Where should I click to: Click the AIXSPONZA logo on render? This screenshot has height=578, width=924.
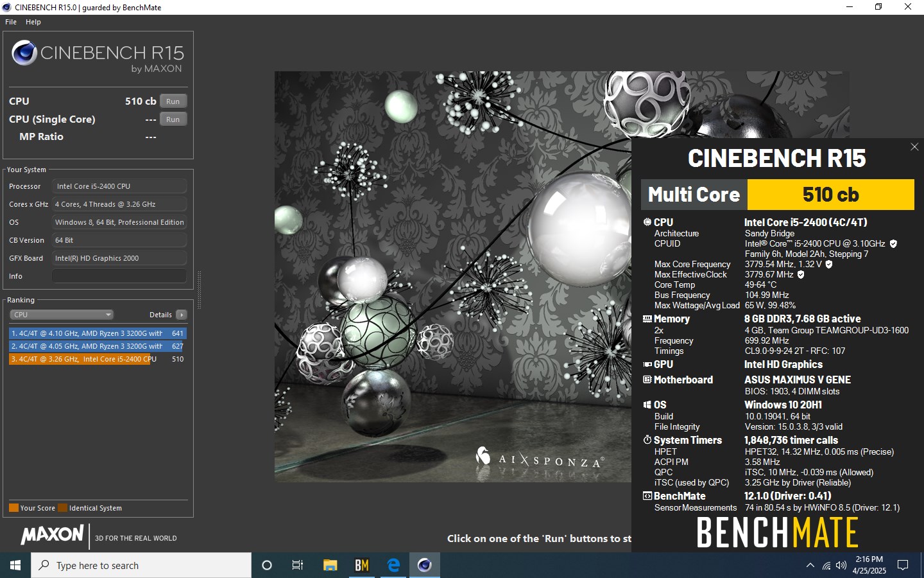tap(539, 457)
